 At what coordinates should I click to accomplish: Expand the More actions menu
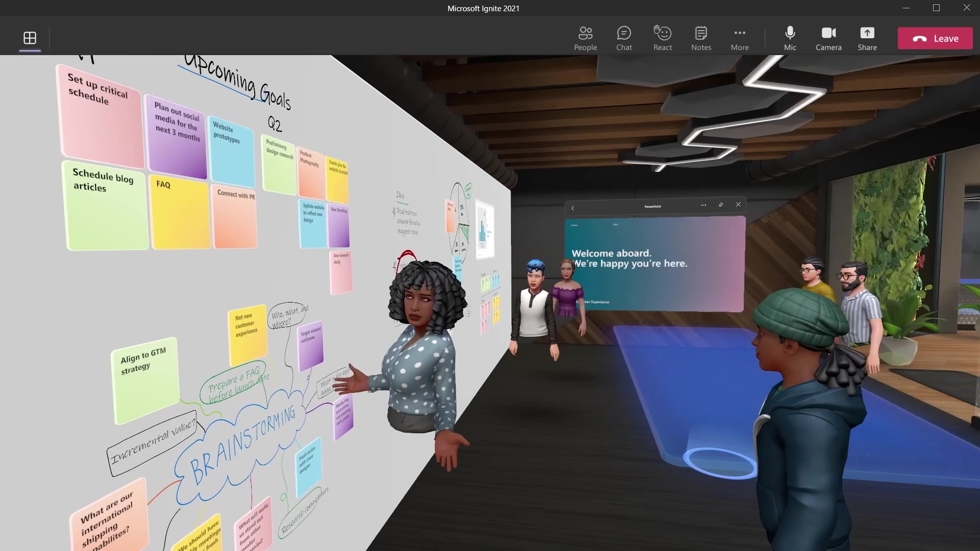[739, 38]
